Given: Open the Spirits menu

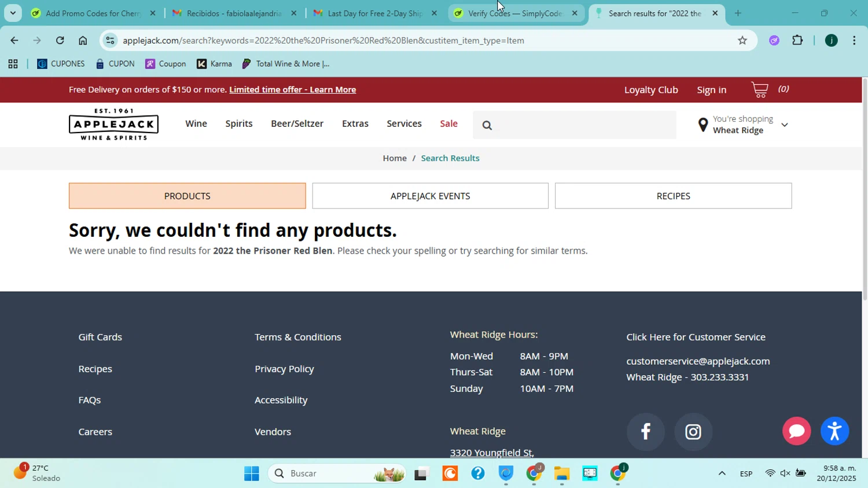Looking at the screenshot, I should (x=239, y=124).
